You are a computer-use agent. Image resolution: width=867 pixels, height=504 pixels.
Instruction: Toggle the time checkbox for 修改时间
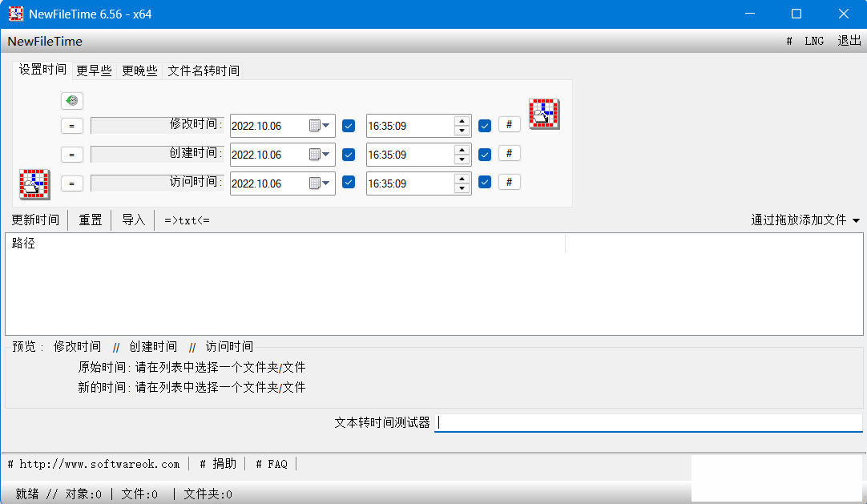coord(484,126)
